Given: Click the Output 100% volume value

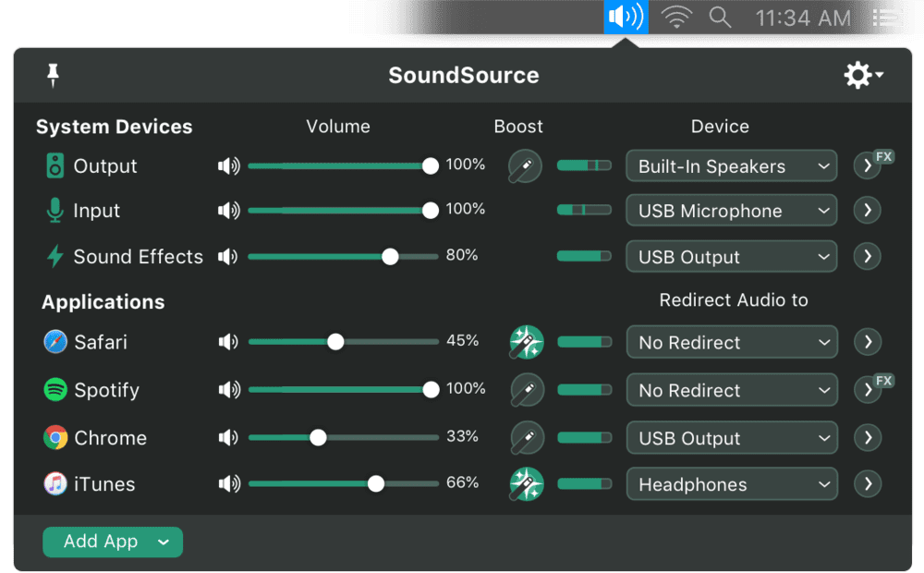Looking at the screenshot, I should click(466, 165).
